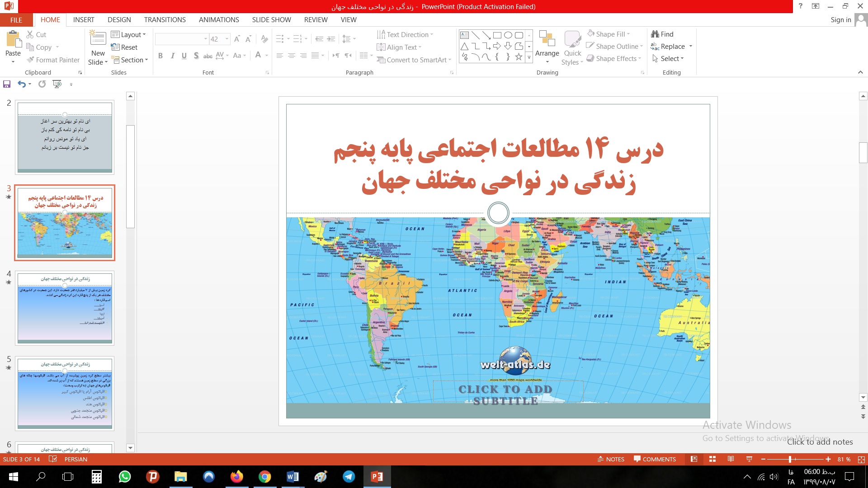Open Telegram from the taskbar
Image resolution: width=868 pixels, height=488 pixels.
pyautogui.click(x=349, y=477)
